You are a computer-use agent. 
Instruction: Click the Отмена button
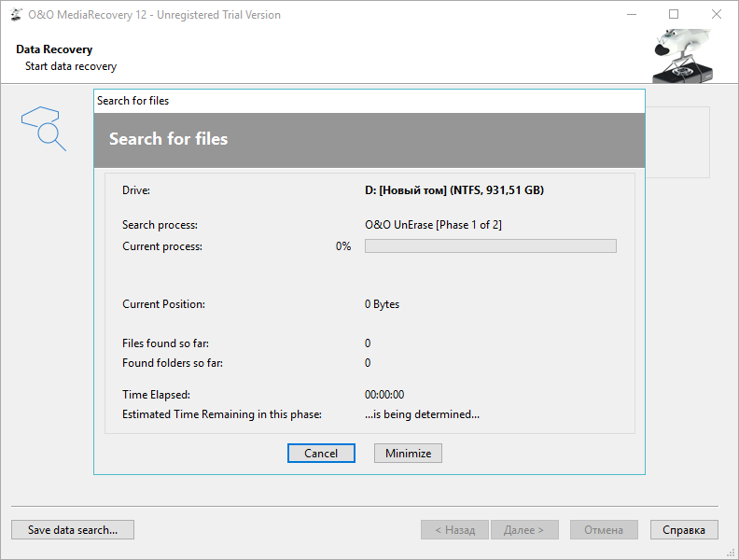(x=604, y=530)
